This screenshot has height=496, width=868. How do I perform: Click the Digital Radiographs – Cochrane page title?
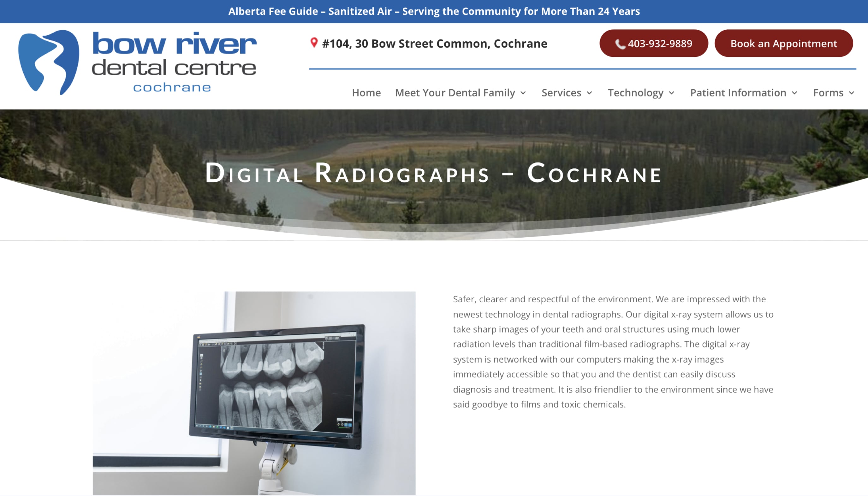tap(433, 174)
